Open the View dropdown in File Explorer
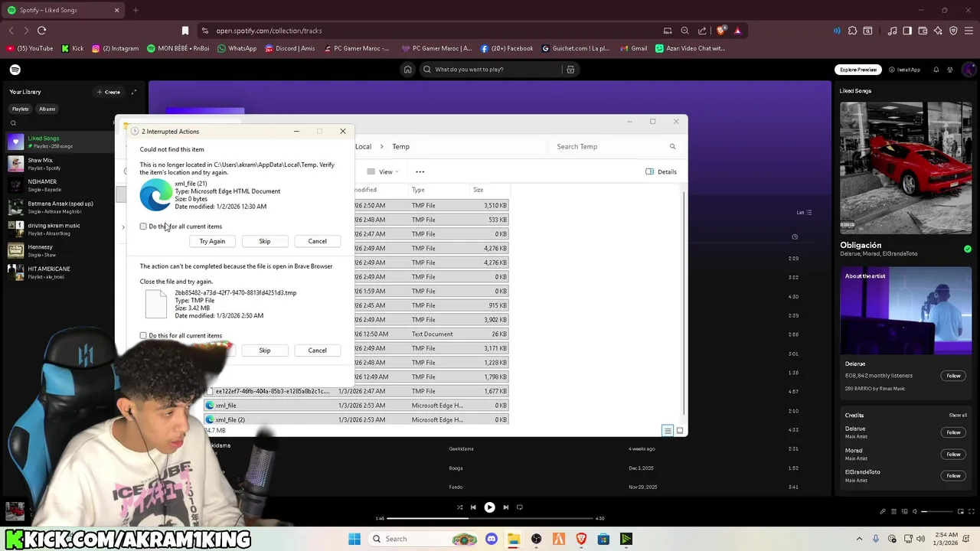 click(383, 172)
